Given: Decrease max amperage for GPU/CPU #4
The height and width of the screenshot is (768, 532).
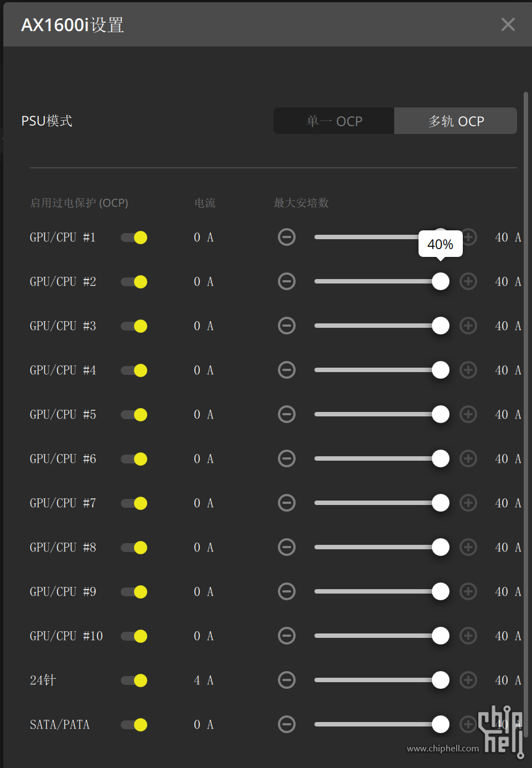Looking at the screenshot, I should 287,370.
